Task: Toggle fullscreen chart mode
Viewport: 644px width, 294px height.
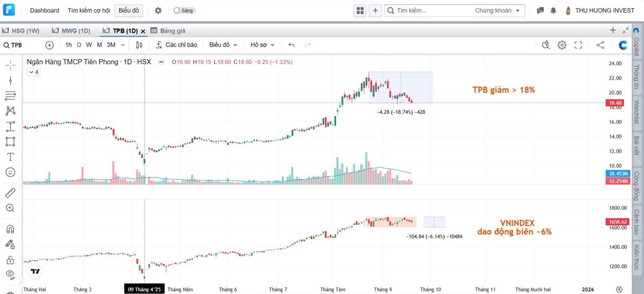Action: point(578,45)
